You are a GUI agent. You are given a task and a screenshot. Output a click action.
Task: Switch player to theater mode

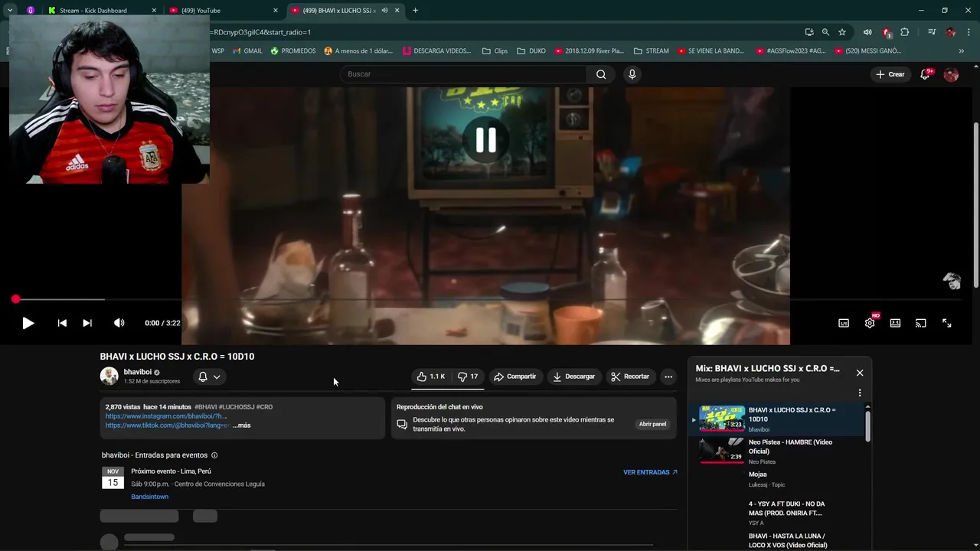[895, 323]
